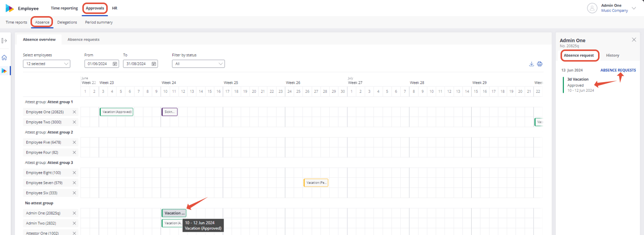
Task: Open the From date calendar picker
Action: (x=115, y=64)
